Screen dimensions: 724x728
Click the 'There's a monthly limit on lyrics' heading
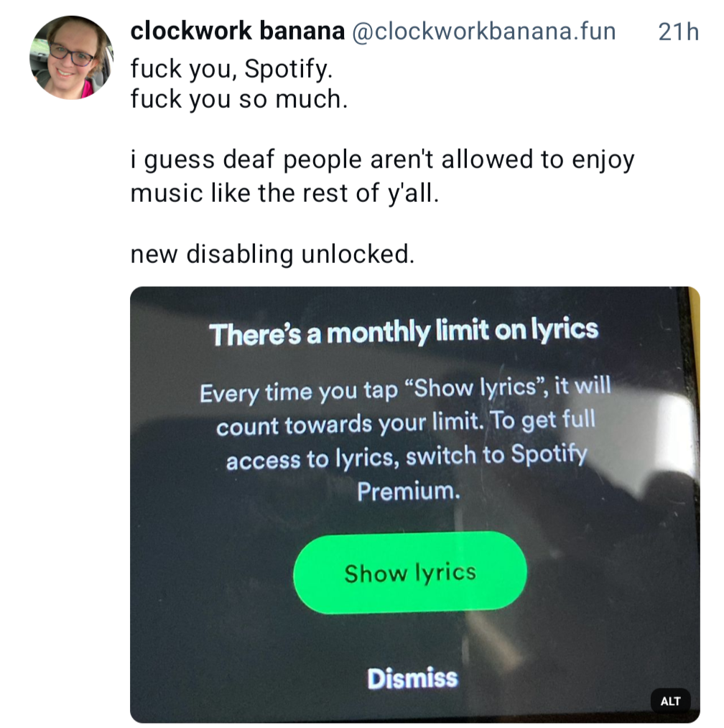coord(404,332)
